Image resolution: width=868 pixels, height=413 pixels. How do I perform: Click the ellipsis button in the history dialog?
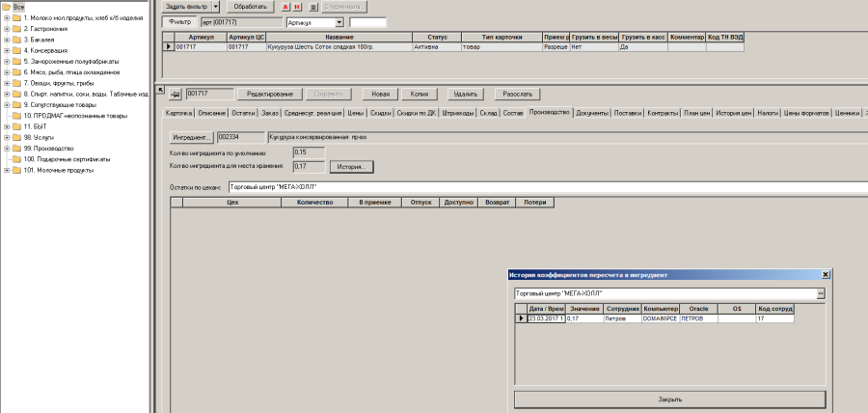(x=821, y=293)
